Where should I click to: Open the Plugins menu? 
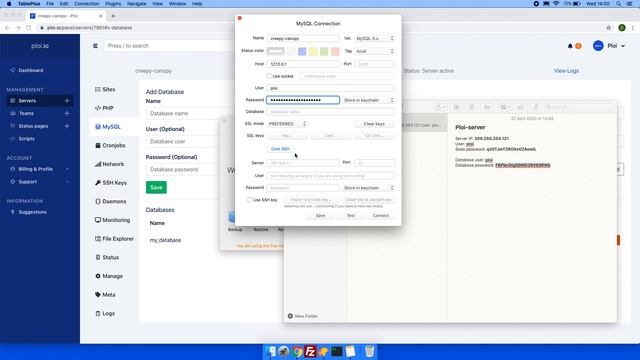click(113, 4)
